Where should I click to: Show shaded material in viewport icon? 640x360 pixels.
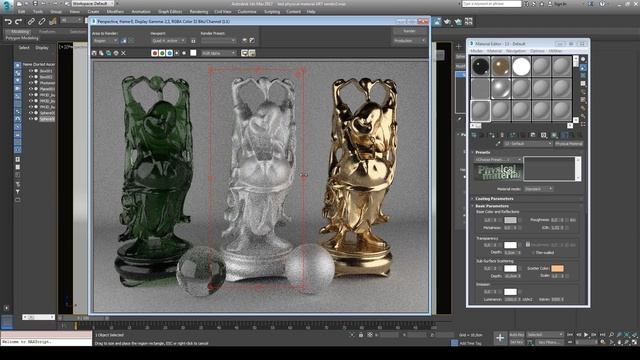point(554,135)
